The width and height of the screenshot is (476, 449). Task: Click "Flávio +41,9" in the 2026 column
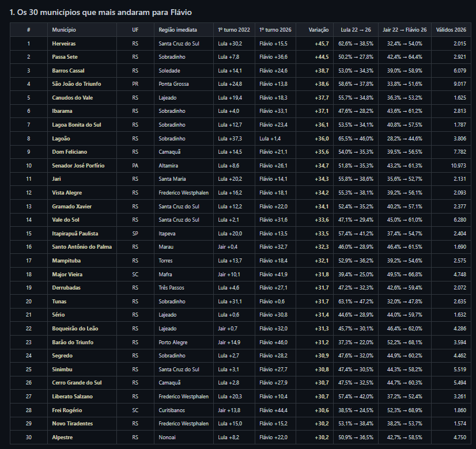273,275
